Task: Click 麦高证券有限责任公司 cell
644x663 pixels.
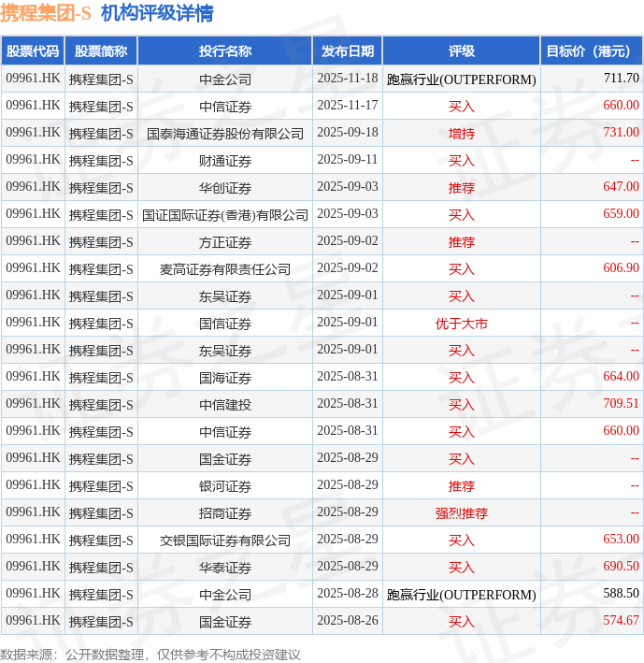Action: click(x=225, y=269)
